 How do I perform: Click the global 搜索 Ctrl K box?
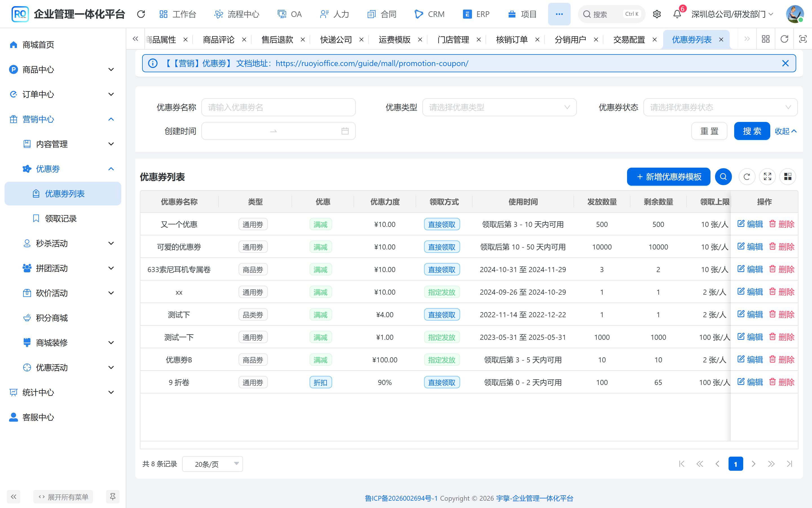click(611, 14)
